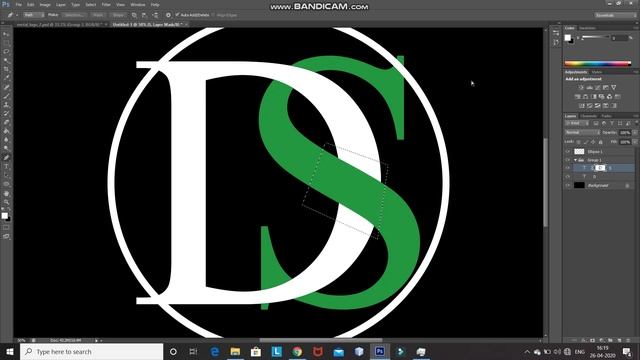Open the Layer menu
The height and width of the screenshot is (360, 640).
[60, 4]
